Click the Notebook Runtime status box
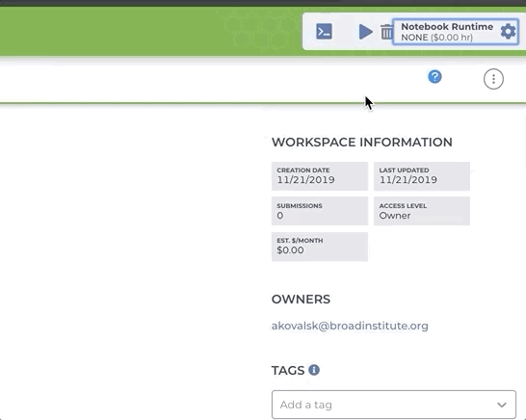 tap(456, 32)
